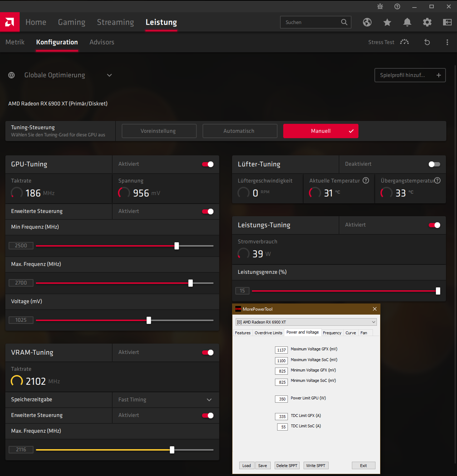Click the reset tuning arrow icon
Image resolution: width=457 pixels, height=476 pixels.
pos(427,42)
